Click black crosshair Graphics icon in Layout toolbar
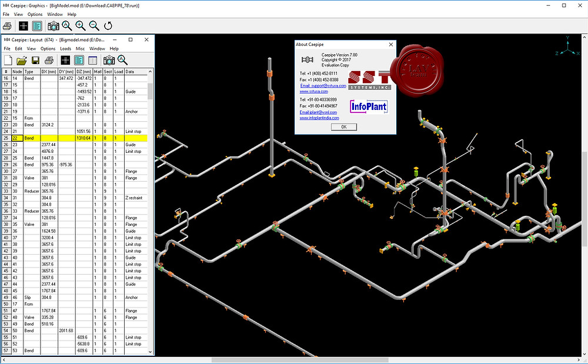Screen dimensions: 588x364 (65, 60)
